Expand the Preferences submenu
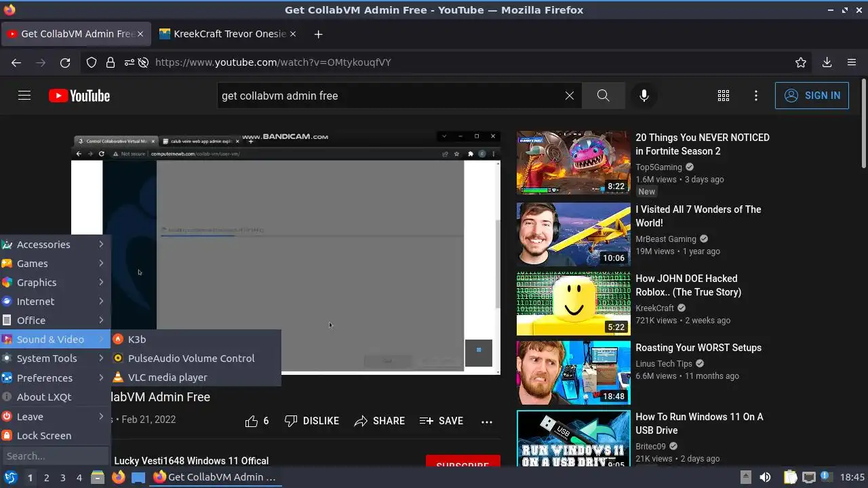The width and height of the screenshot is (868, 488). pyautogui.click(x=55, y=378)
